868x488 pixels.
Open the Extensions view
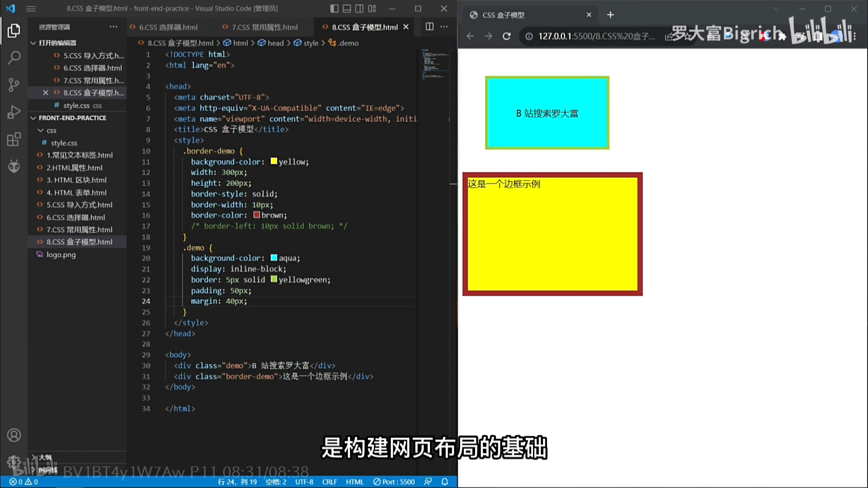pos(14,139)
